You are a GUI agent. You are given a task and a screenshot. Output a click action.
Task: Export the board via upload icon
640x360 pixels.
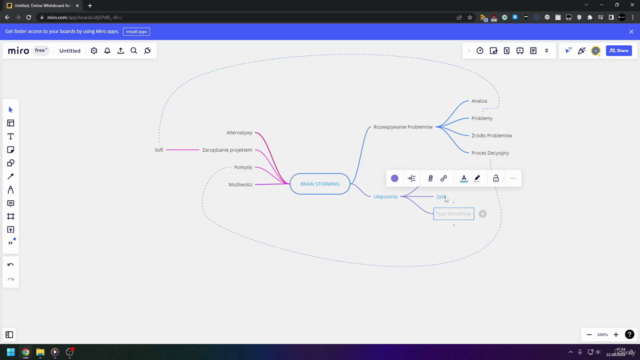(120, 51)
